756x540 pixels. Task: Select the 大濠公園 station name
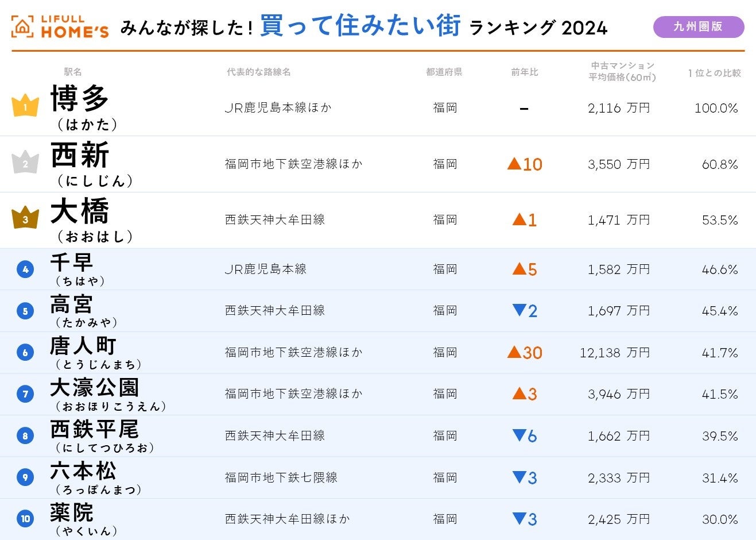pos(95,388)
